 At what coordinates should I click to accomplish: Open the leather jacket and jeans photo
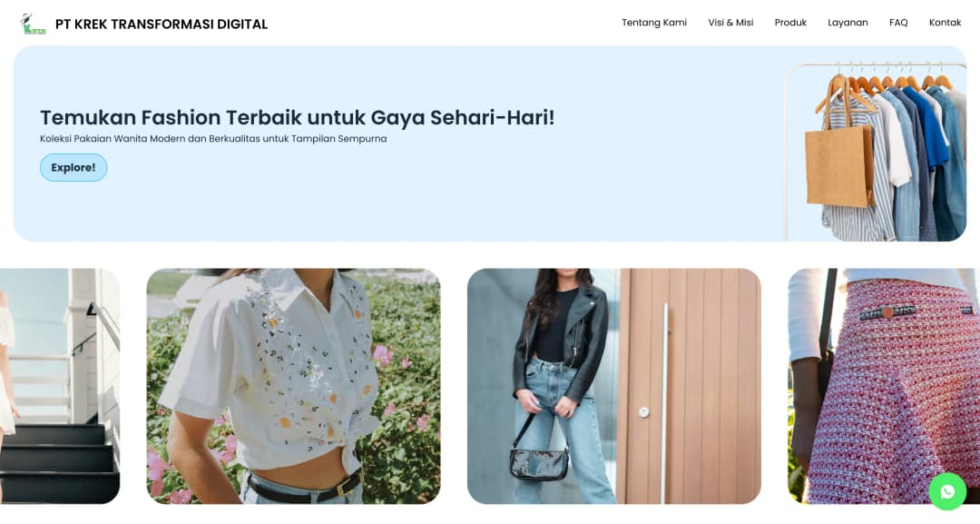pyautogui.click(x=614, y=387)
